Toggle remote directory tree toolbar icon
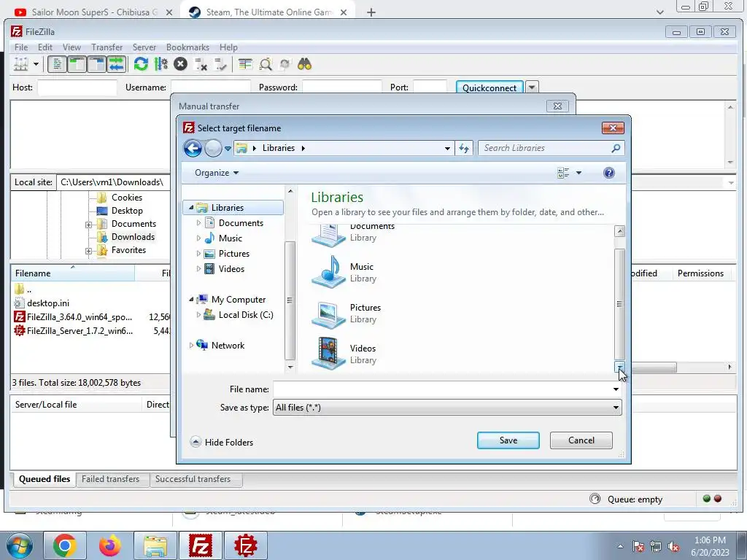The image size is (747, 560). click(x=97, y=64)
